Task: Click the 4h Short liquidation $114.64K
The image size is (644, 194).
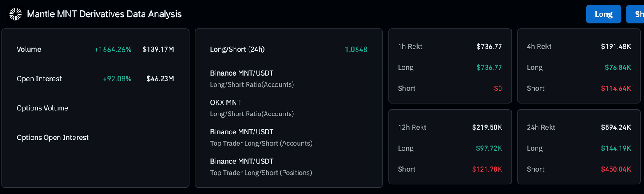Action: coord(618,89)
